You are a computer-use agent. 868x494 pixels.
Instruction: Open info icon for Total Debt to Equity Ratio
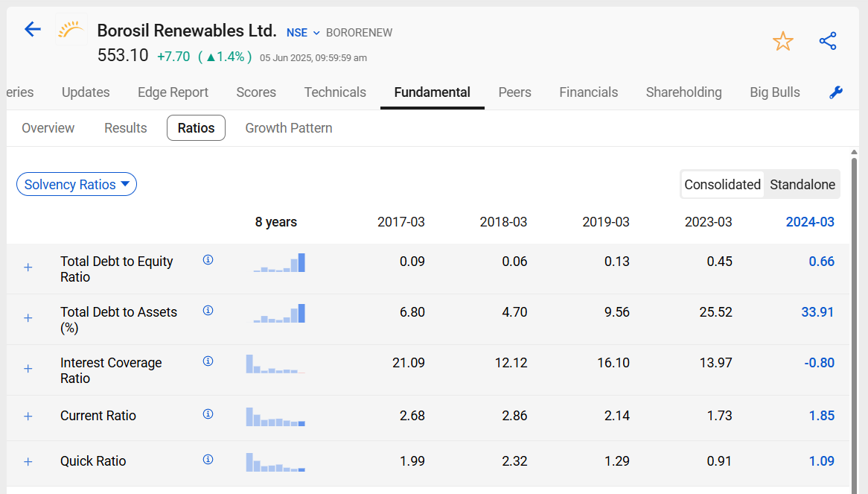(x=208, y=260)
